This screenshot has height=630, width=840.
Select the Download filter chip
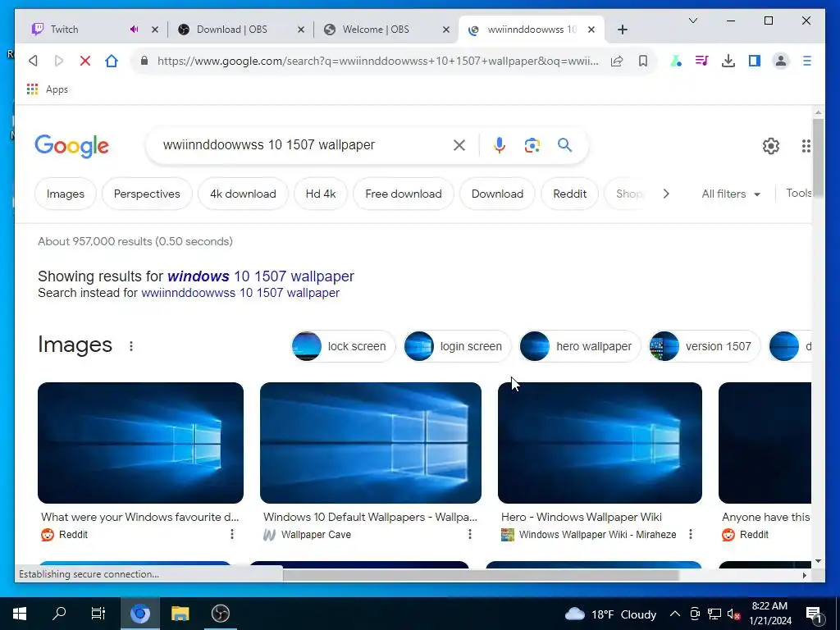pos(497,194)
